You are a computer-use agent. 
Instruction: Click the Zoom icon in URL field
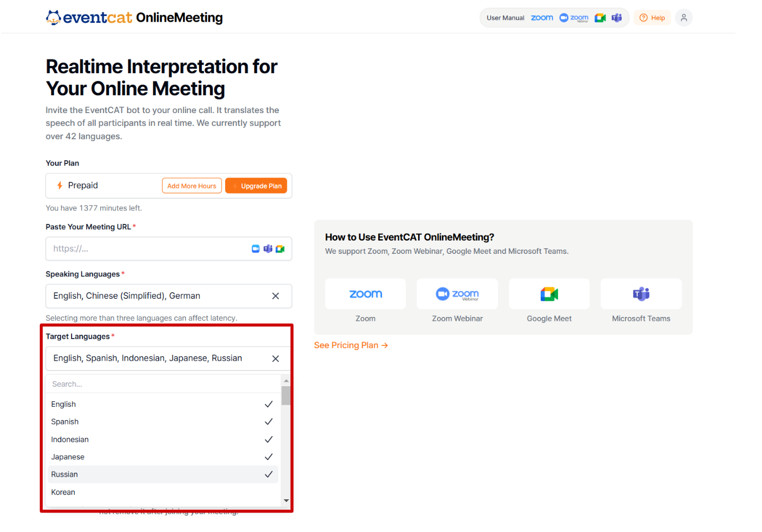(256, 249)
